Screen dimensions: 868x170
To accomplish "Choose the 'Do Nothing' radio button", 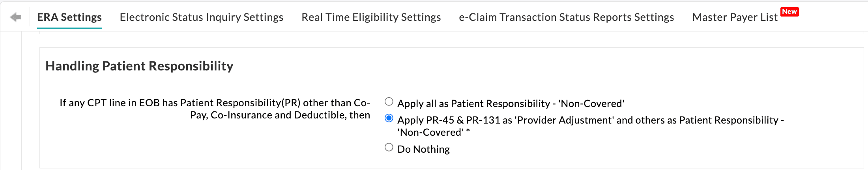I will tap(389, 148).
